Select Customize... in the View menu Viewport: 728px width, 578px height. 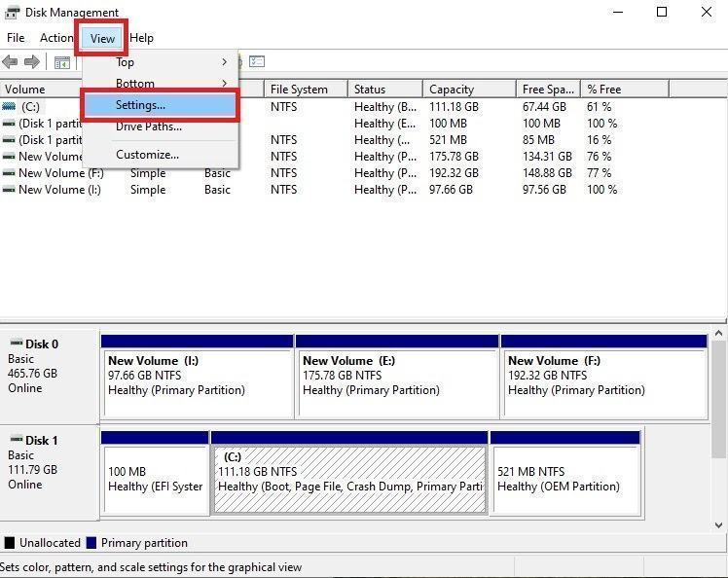point(147,155)
